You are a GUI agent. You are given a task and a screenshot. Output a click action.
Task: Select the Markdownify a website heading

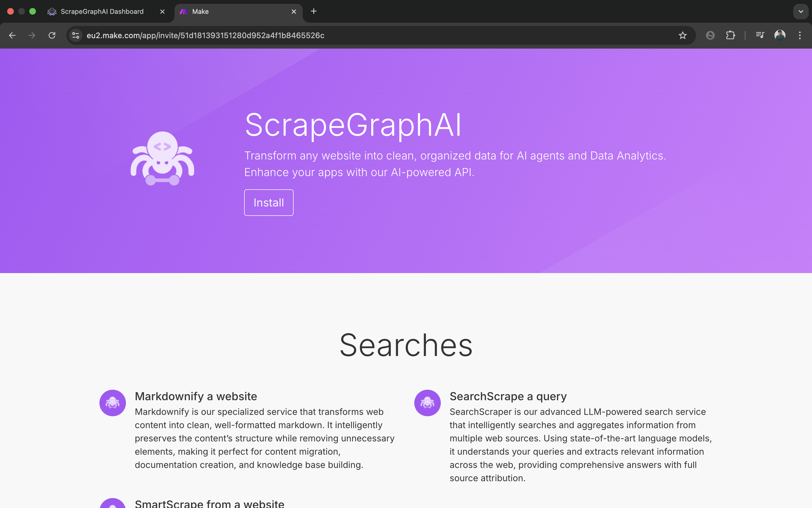coord(196,396)
